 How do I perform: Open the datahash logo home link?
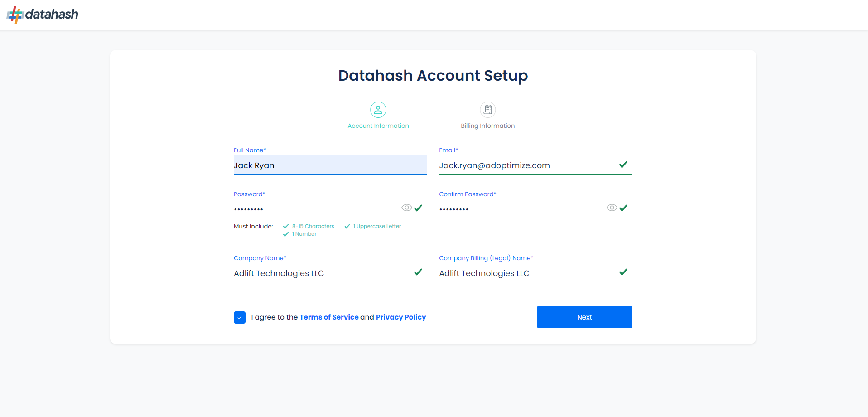coord(43,15)
